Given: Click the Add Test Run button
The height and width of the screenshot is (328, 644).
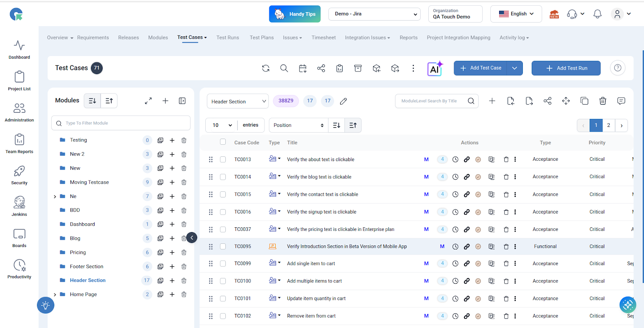Looking at the screenshot, I should pyautogui.click(x=566, y=68).
